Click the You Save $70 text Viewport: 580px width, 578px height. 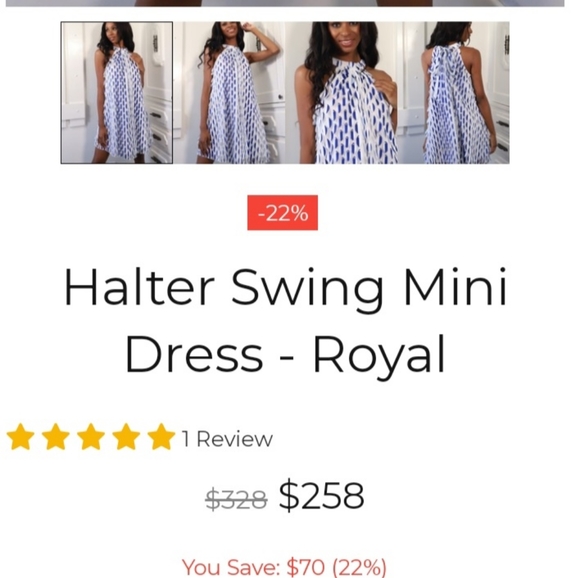pyautogui.click(x=254, y=567)
